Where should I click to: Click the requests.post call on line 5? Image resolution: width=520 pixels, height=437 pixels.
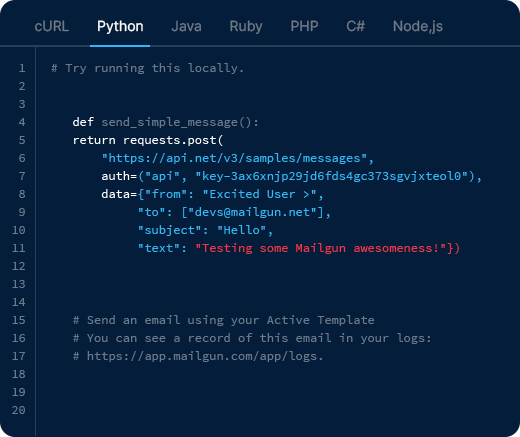tap(173, 140)
